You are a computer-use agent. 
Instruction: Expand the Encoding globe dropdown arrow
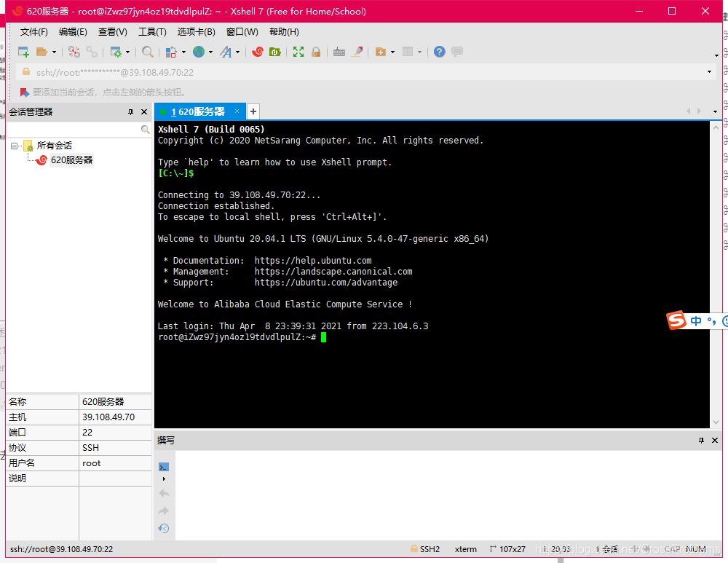tap(210, 52)
